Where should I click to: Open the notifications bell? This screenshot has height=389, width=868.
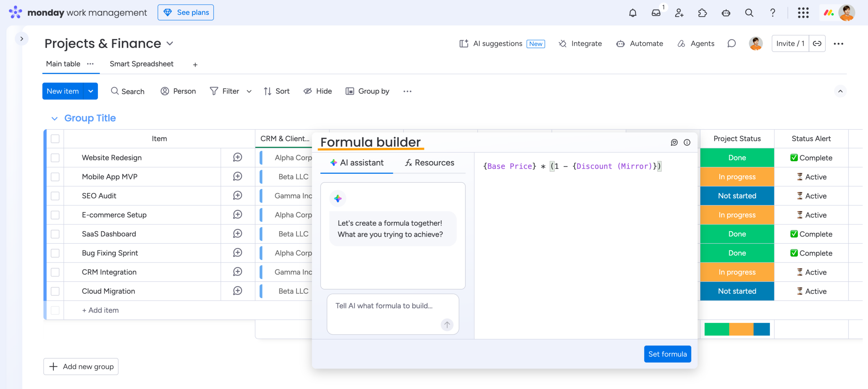pos(633,13)
